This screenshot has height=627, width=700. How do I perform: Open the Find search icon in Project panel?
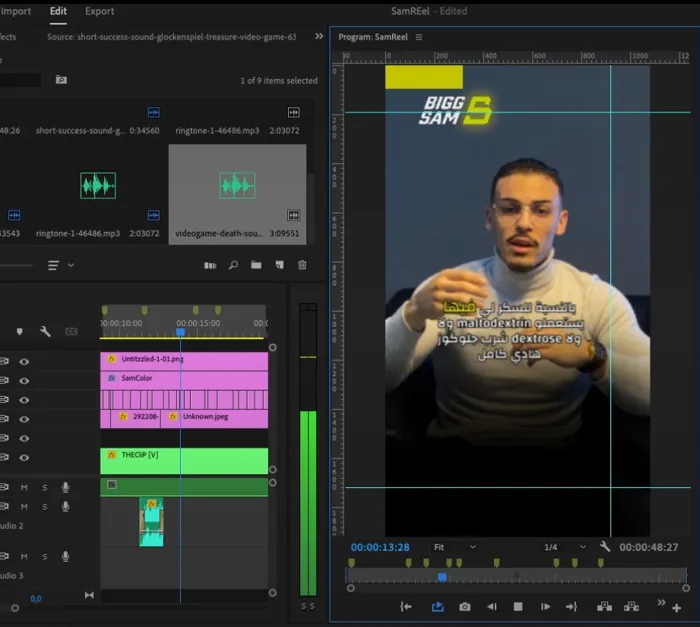233,265
